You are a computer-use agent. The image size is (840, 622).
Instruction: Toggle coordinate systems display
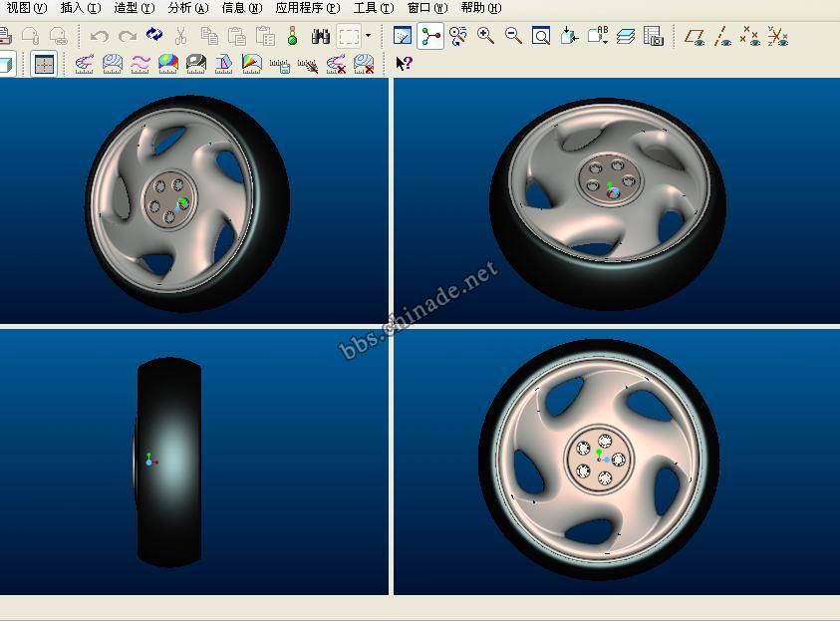click(778, 37)
